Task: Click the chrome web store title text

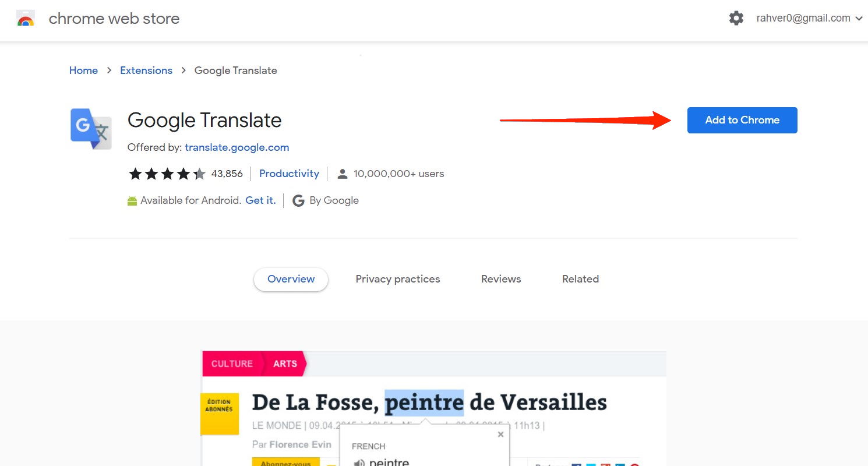Action: click(x=114, y=19)
